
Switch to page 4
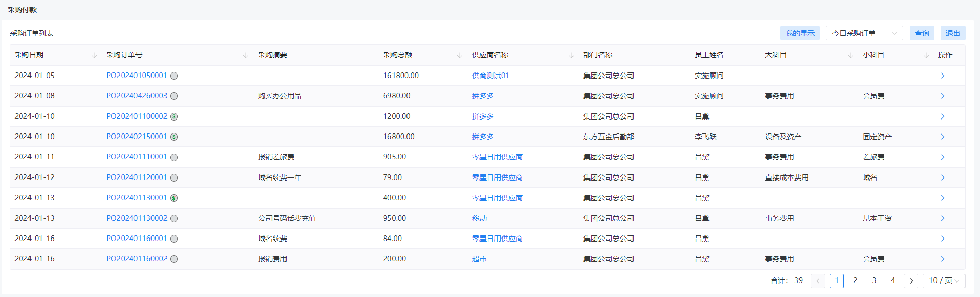tap(893, 280)
